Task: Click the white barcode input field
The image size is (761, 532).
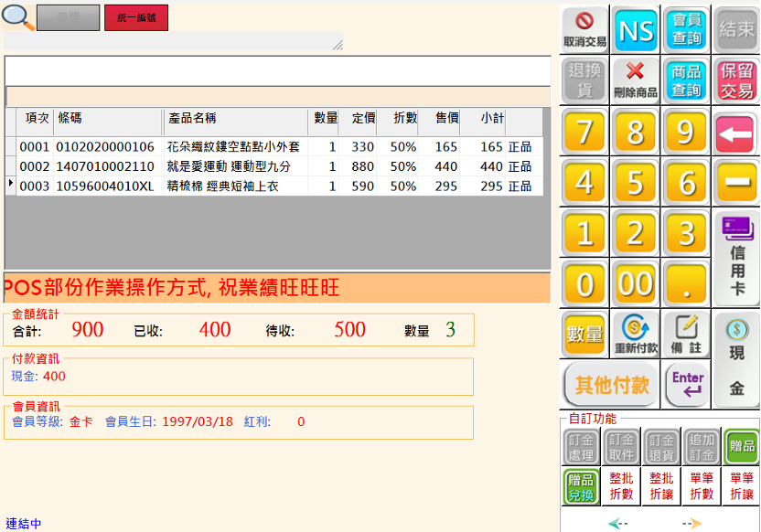Action: click(x=278, y=72)
